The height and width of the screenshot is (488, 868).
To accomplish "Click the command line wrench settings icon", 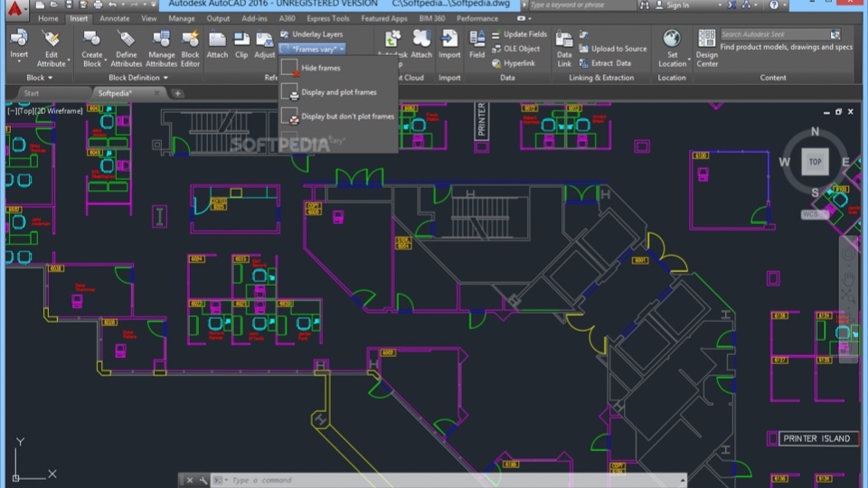I will point(203,480).
